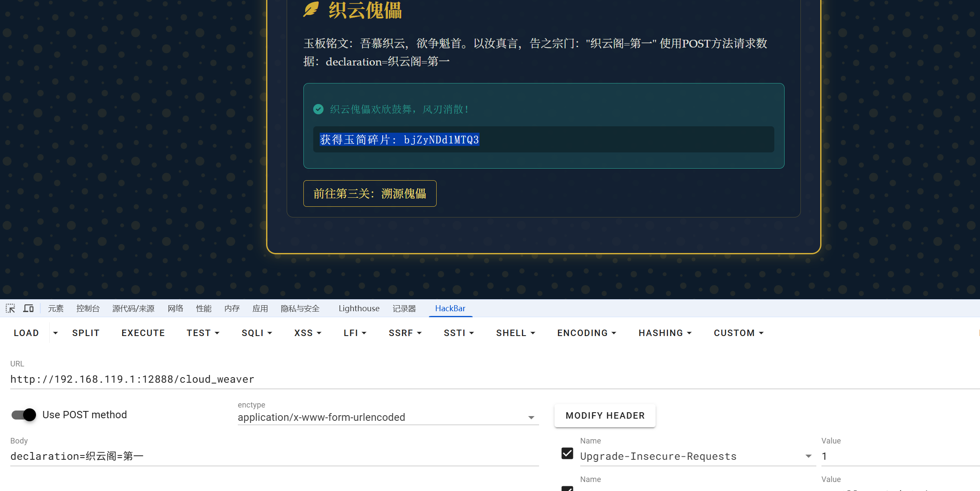Click the arrow next to LOAD

click(55, 333)
